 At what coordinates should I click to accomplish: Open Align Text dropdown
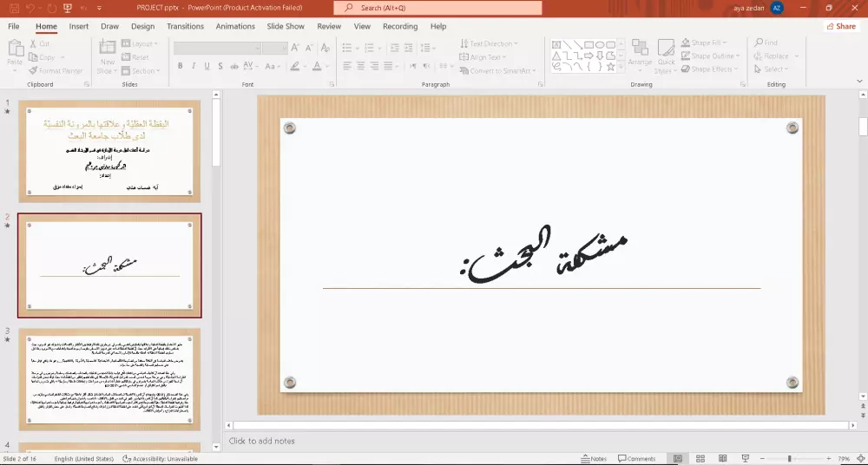(482, 57)
